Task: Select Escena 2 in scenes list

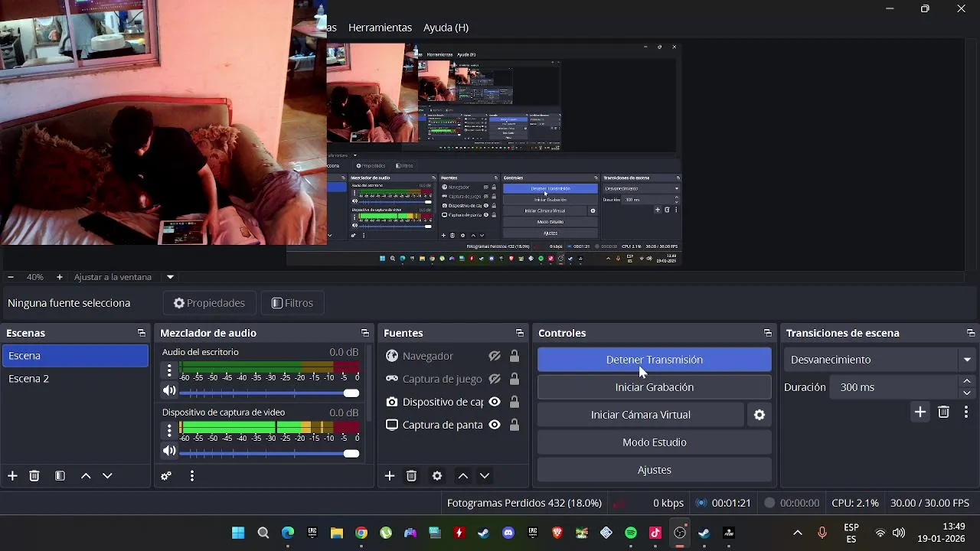Action: coord(75,379)
